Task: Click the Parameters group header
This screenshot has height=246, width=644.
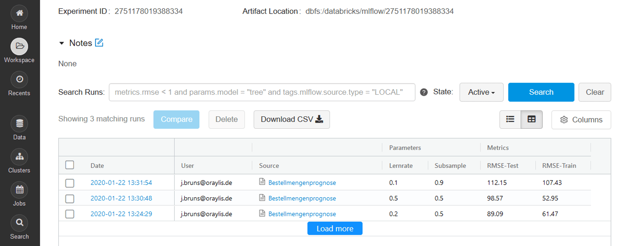Action: [x=405, y=148]
